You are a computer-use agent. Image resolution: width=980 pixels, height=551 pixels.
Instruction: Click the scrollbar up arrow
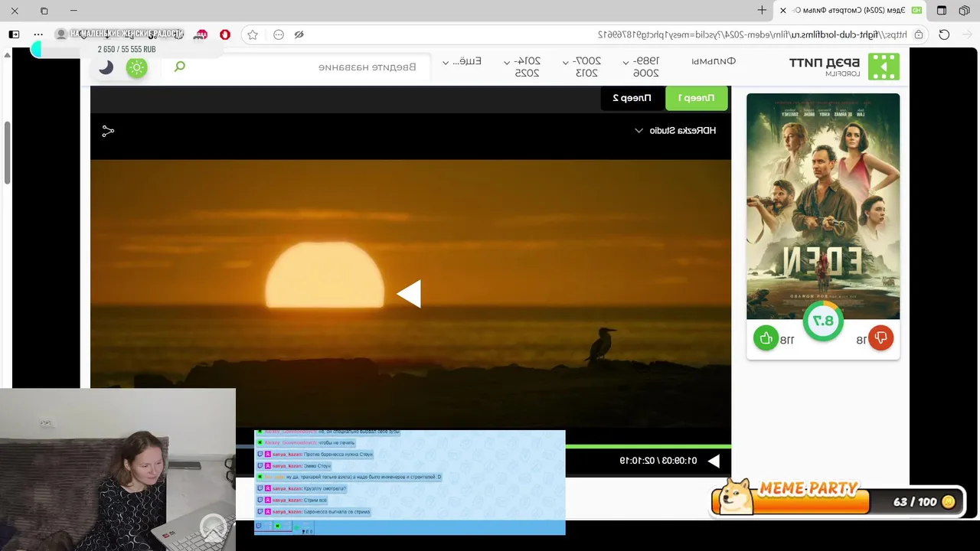7,54
